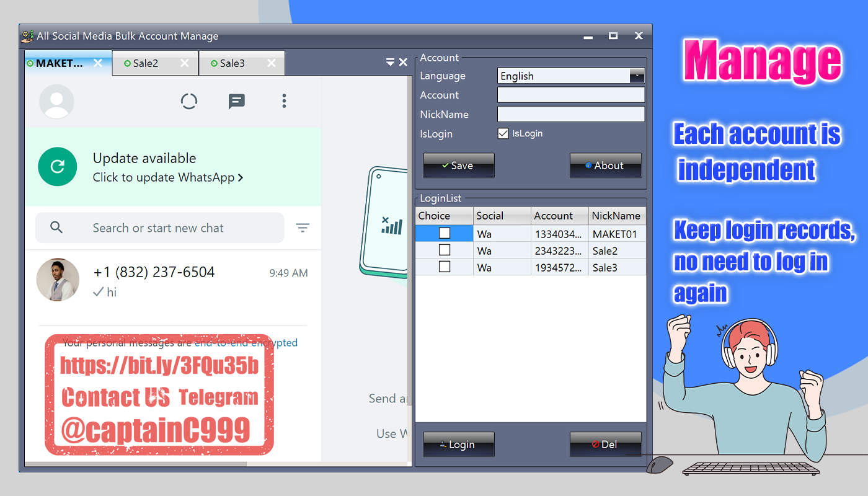The width and height of the screenshot is (868, 496).
Task: Sort by the Social column header
Action: (x=502, y=216)
